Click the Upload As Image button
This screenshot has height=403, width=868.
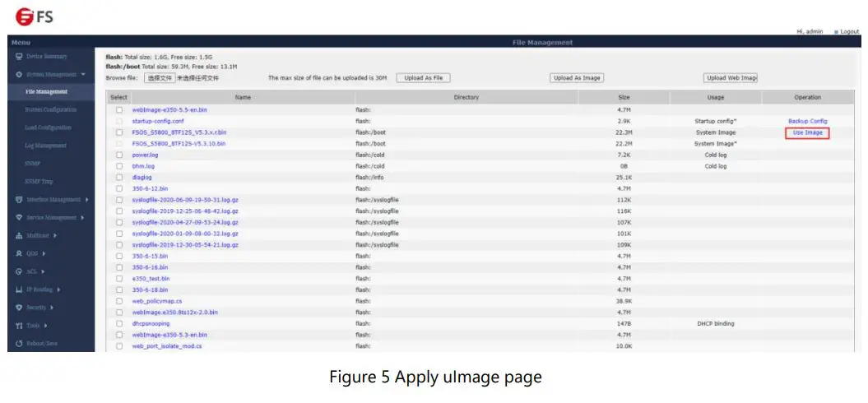coord(576,78)
